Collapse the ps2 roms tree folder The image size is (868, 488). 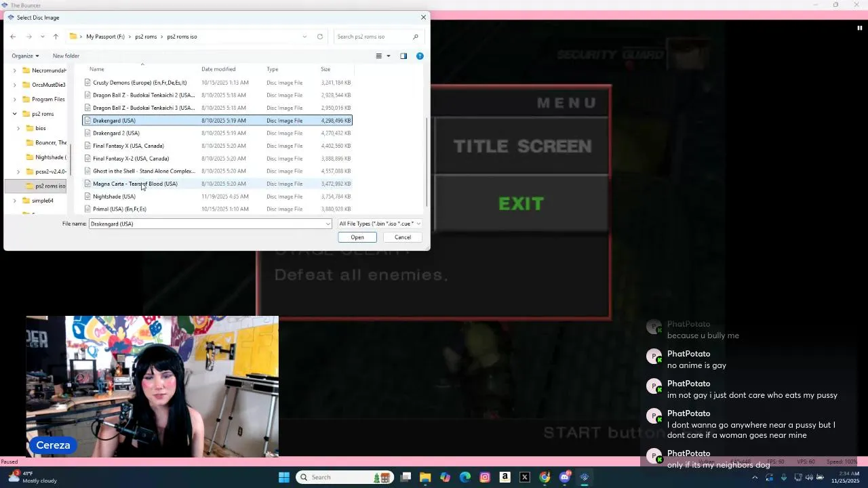pyautogui.click(x=15, y=114)
